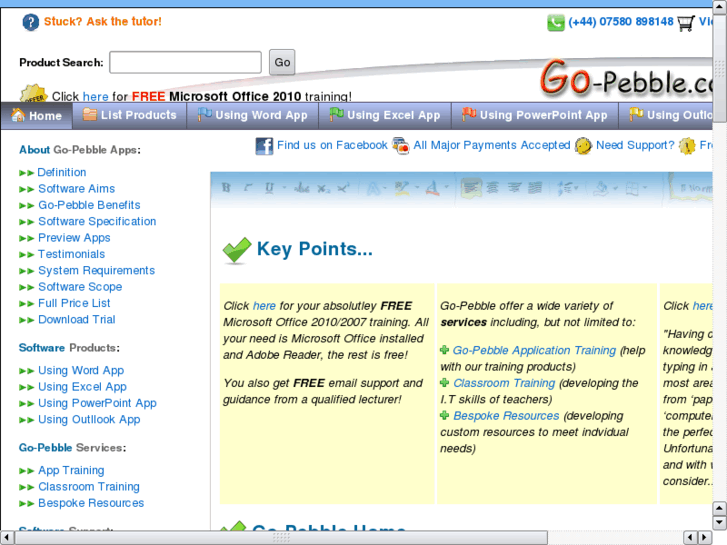Open Testimonials sidebar link
Screen dimensions: 727x545
coord(71,254)
